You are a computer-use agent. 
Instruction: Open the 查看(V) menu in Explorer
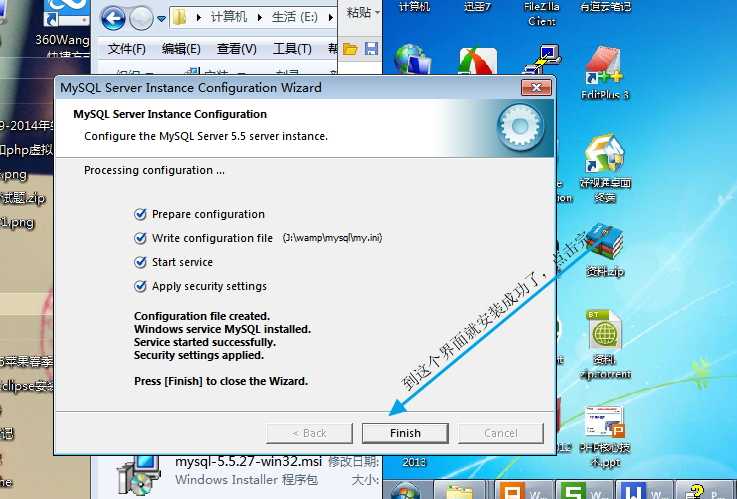236,48
